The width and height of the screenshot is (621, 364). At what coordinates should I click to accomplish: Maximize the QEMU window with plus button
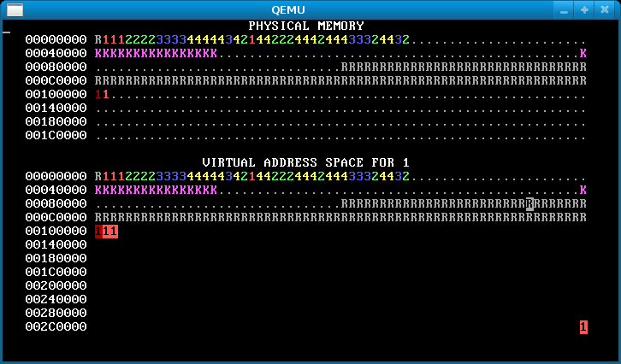coord(584,9)
